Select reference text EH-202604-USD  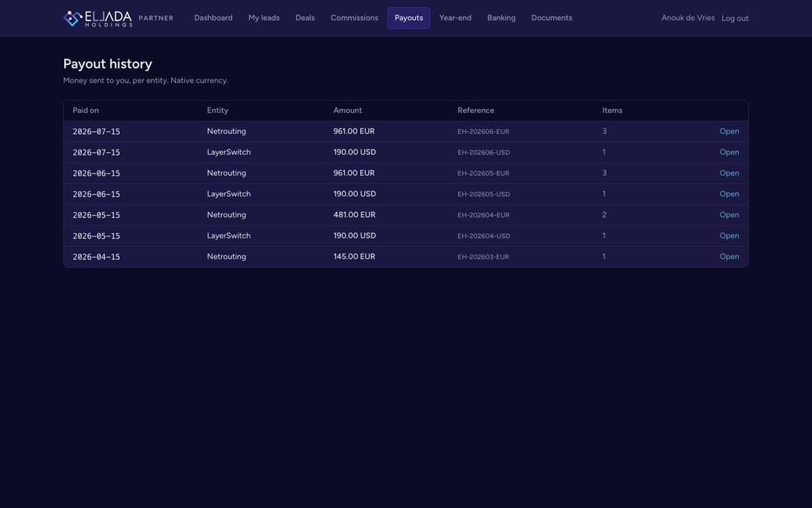[x=484, y=236]
